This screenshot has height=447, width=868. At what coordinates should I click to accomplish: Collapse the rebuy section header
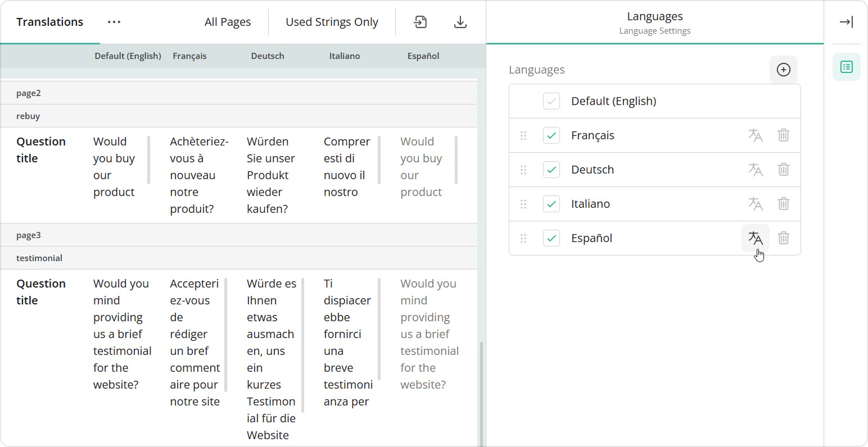[28, 116]
